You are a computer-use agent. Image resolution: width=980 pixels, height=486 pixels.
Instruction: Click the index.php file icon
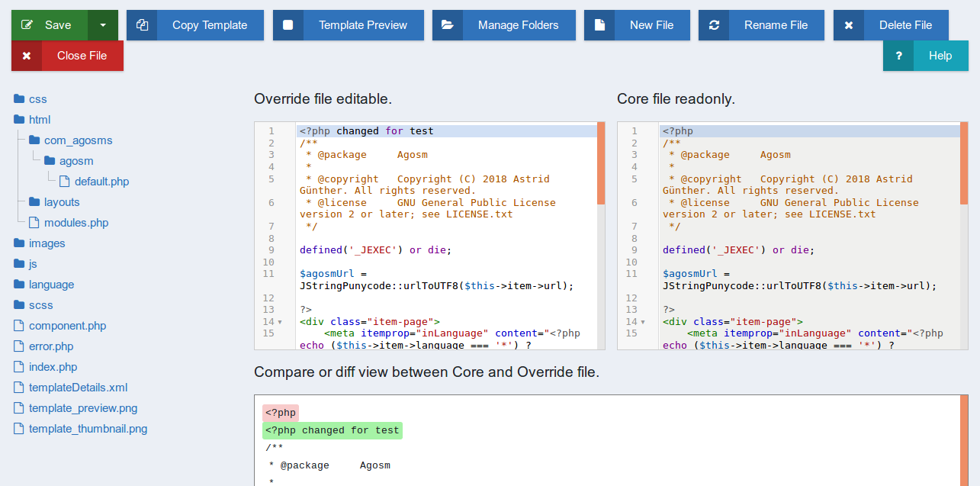18,367
